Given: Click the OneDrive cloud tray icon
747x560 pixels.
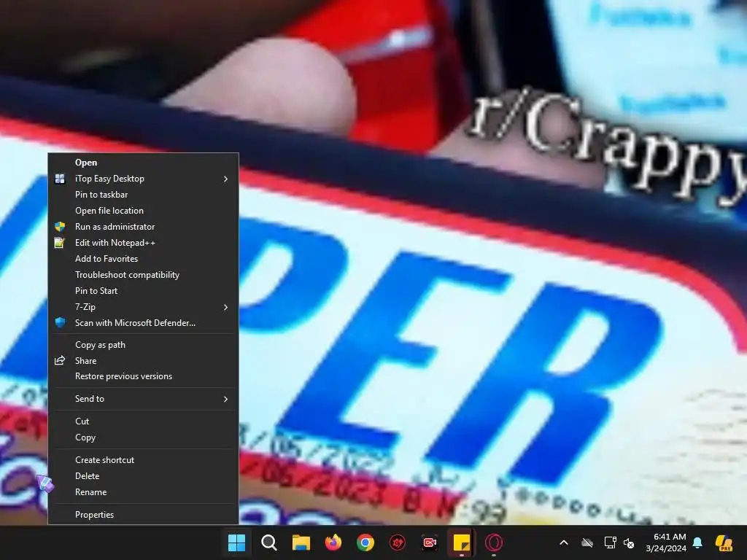Looking at the screenshot, I should (587, 542).
